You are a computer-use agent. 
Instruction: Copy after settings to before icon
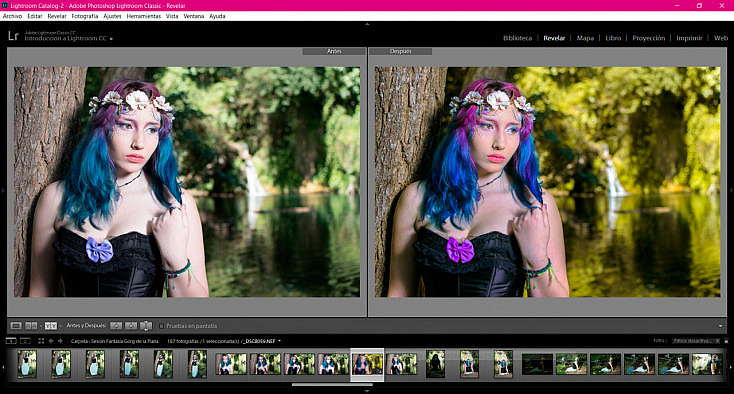coord(131,326)
